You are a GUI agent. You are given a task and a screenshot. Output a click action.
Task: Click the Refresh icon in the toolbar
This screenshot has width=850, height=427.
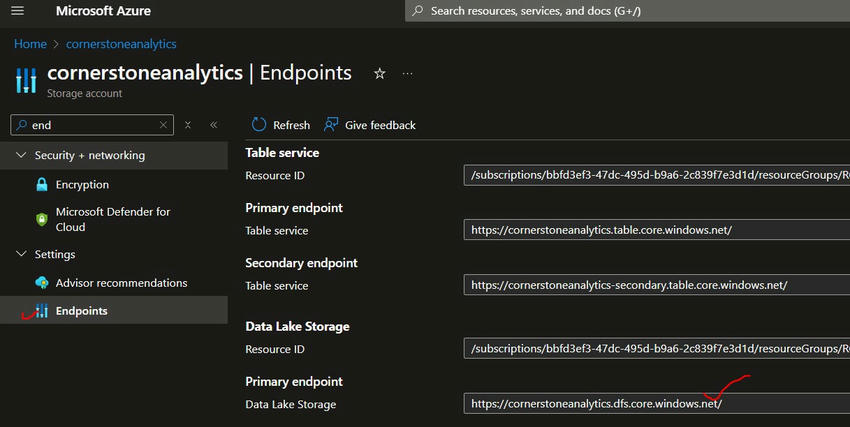pos(259,125)
